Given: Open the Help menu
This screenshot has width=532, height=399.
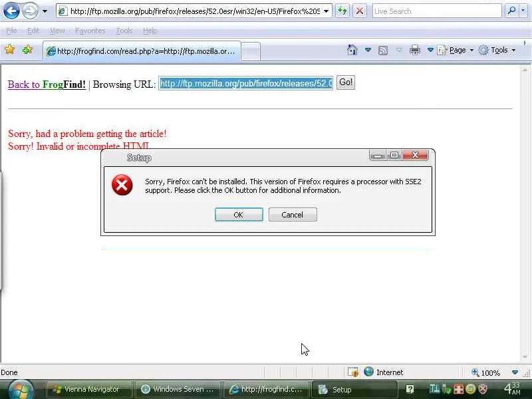Looking at the screenshot, I should point(150,31).
